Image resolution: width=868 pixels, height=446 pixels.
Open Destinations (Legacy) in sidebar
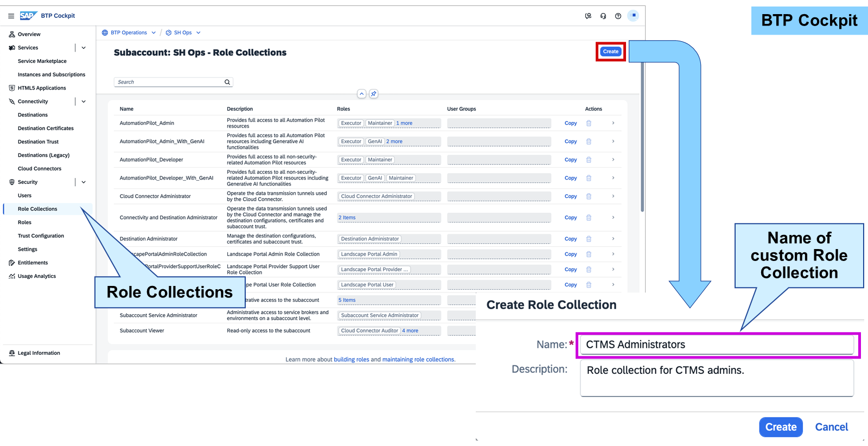click(x=43, y=155)
